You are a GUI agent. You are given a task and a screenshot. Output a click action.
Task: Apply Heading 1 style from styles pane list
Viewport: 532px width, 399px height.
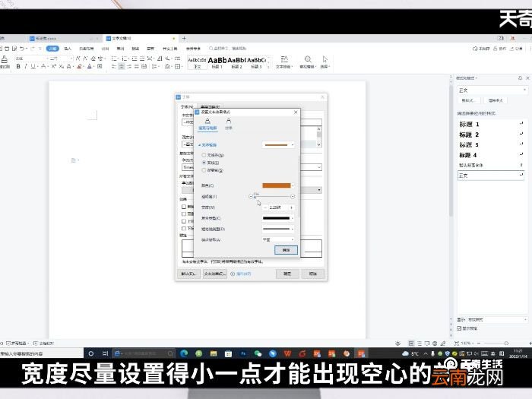[x=491, y=124]
